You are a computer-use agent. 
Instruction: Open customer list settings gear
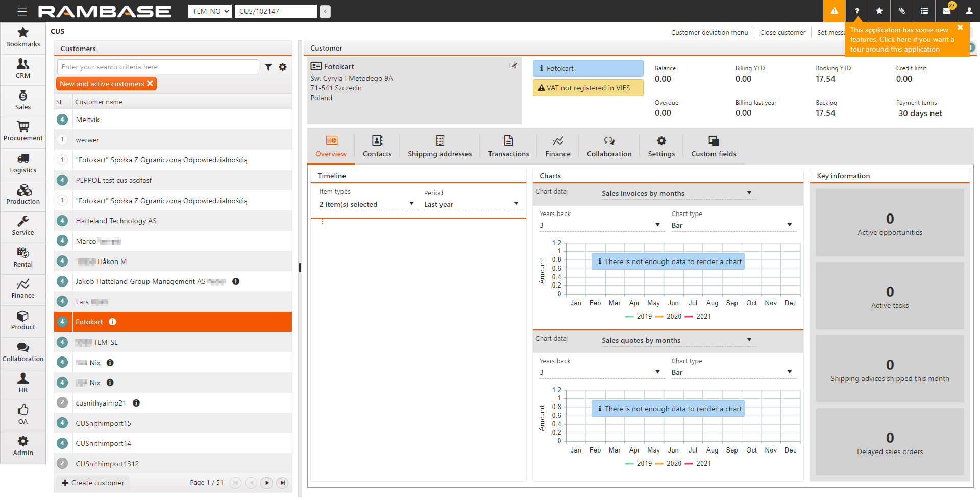point(283,67)
